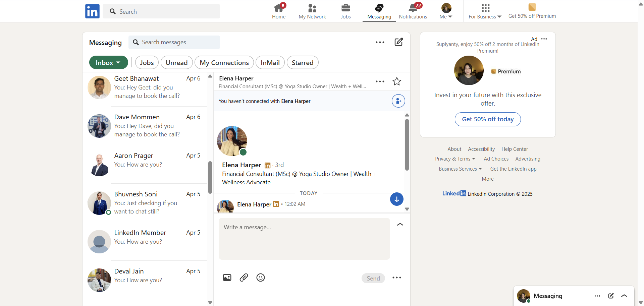Click the conversation list scrollbar
The height and width of the screenshot is (306, 644).
210,178
